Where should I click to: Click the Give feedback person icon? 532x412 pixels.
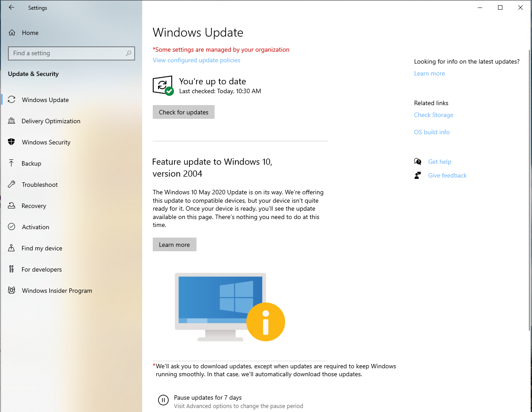tap(418, 175)
